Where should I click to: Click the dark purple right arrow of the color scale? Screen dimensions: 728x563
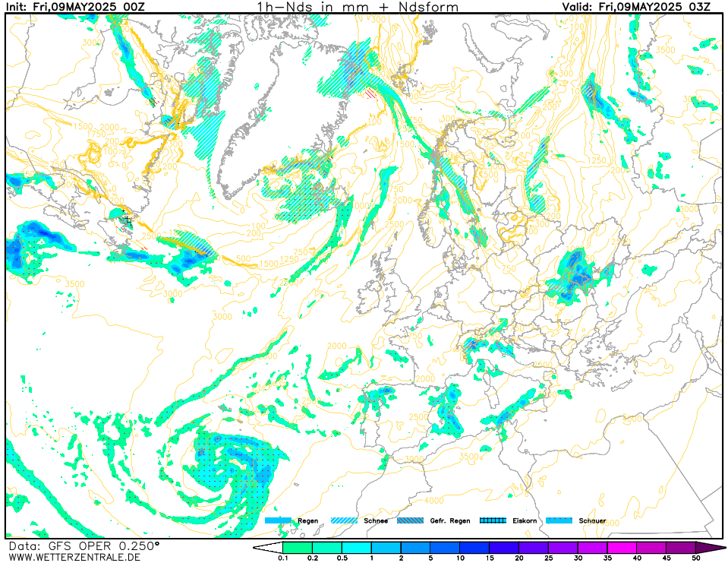710,547
